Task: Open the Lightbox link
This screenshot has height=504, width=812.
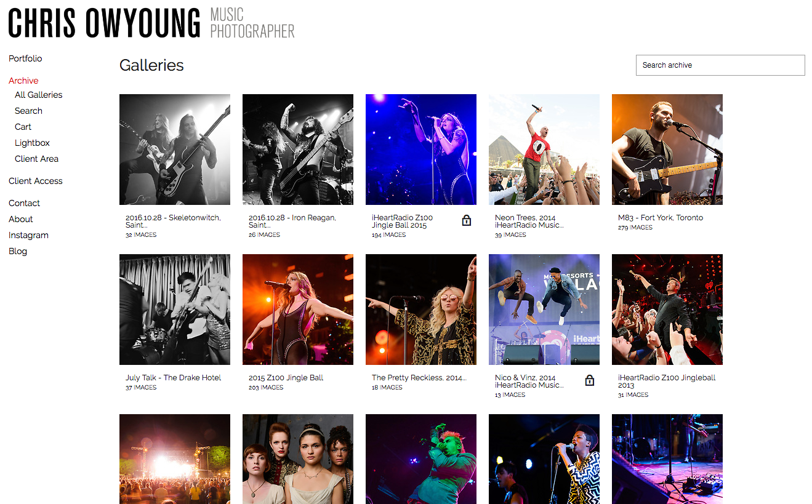Action: [x=32, y=143]
